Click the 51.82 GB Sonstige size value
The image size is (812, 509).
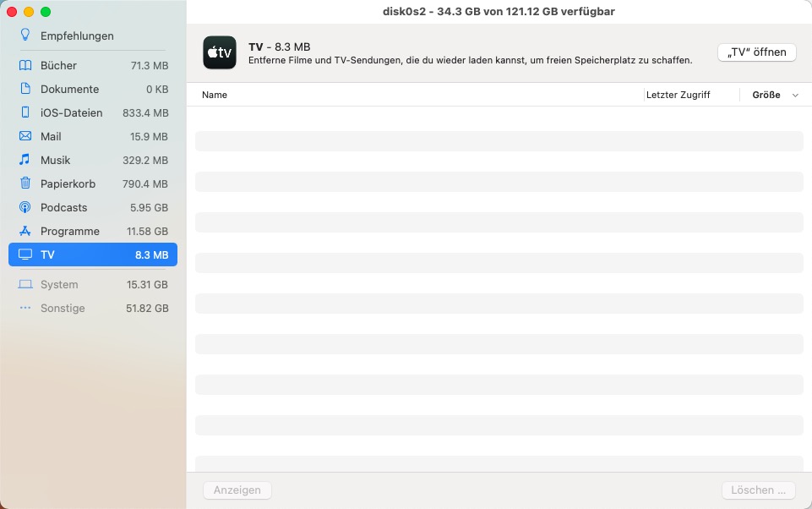tap(147, 308)
